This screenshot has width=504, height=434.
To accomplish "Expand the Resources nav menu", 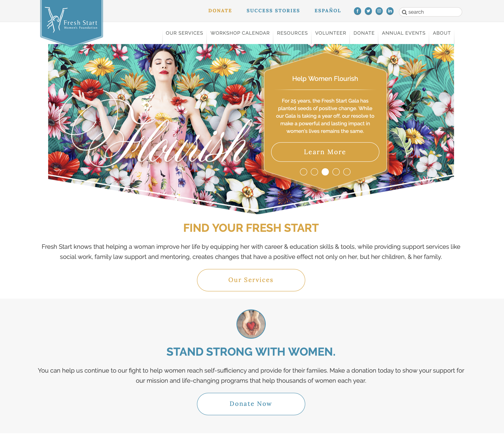I will (292, 33).
